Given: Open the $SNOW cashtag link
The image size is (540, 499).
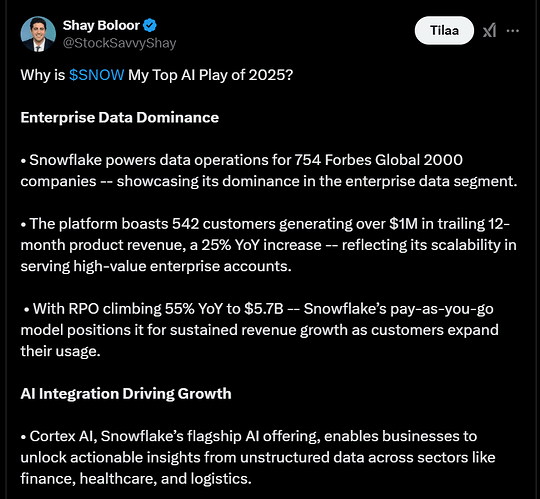Looking at the screenshot, I should pos(96,75).
